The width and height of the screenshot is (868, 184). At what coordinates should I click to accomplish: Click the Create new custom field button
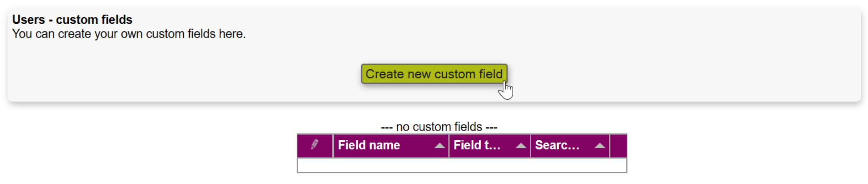(434, 74)
